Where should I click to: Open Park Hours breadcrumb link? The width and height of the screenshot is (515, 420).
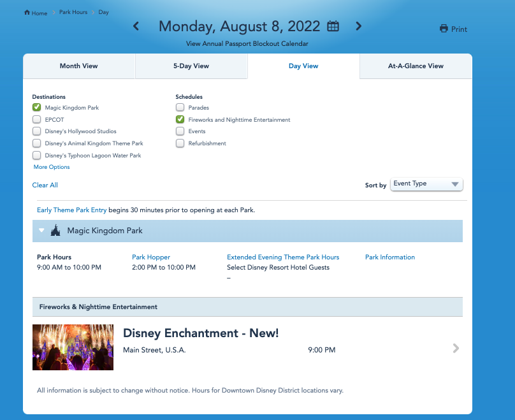coord(73,12)
